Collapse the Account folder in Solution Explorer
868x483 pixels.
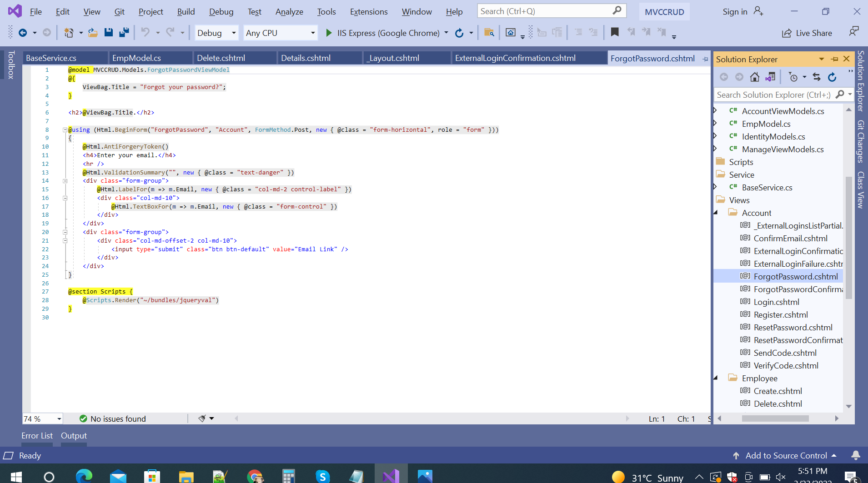click(716, 213)
